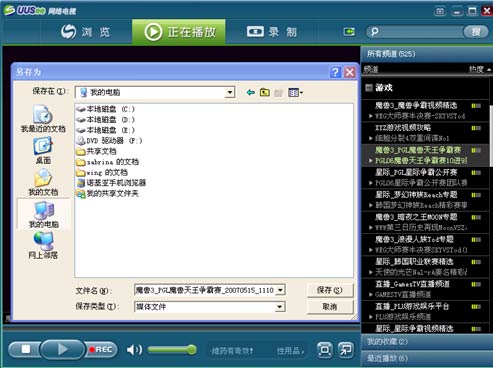493x368 pixels.
Task: Select 本地磁盘 (C:) drive
Action: [105, 109]
